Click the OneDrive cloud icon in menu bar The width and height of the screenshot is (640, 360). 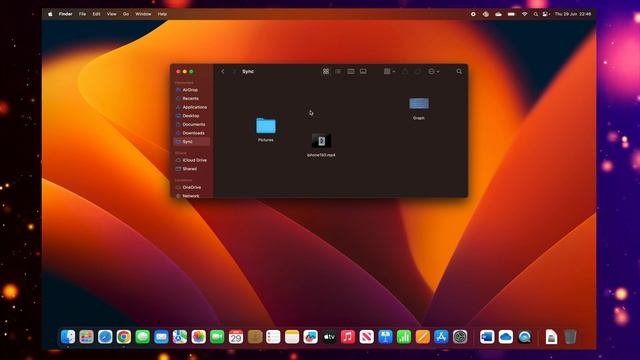(x=498, y=14)
